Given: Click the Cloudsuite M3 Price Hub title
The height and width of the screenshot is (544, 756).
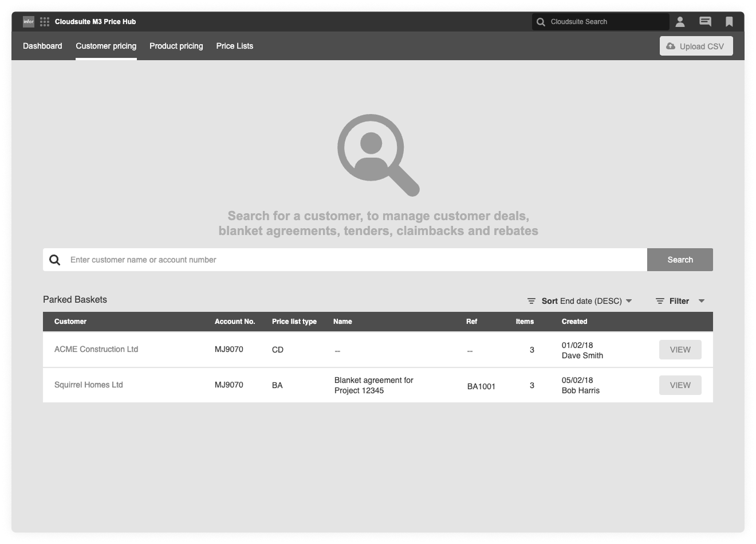Looking at the screenshot, I should [x=96, y=22].
